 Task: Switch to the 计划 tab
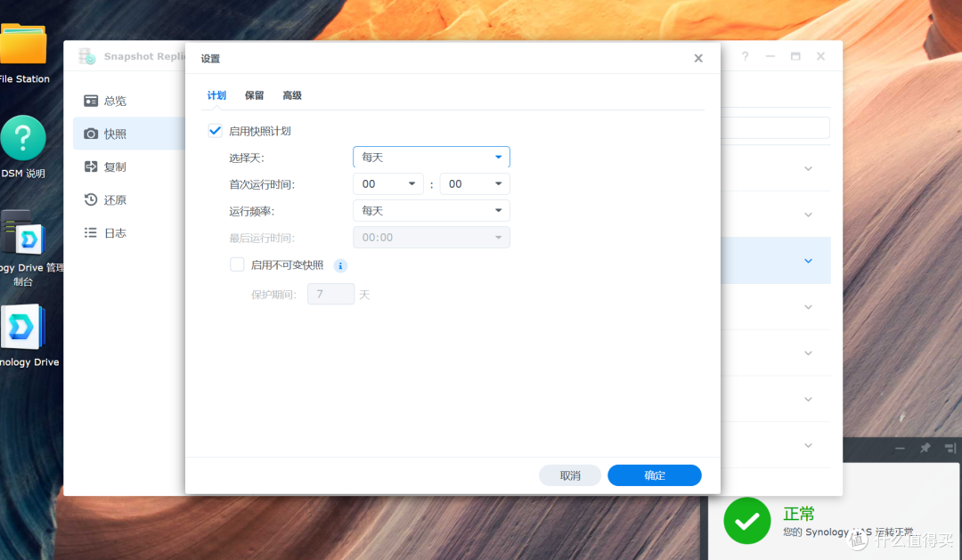point(216,95)
